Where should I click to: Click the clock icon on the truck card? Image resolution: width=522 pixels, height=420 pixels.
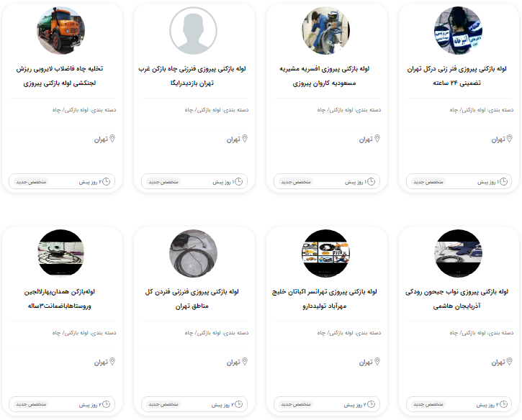106,181
